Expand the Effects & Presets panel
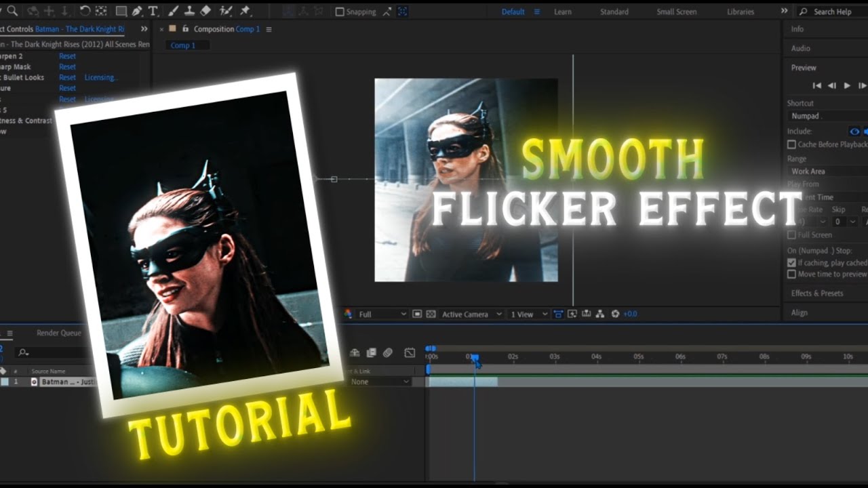 (817, 293)
